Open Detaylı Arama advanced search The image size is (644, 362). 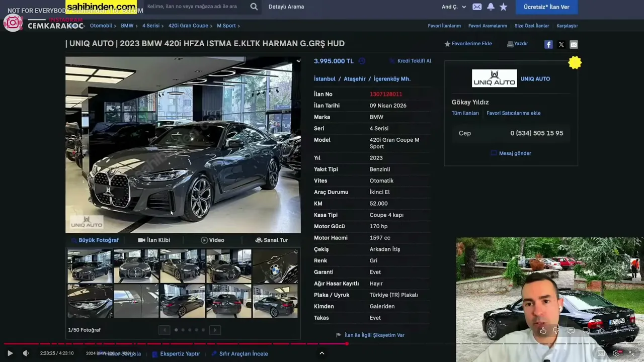tap(286, 7)
